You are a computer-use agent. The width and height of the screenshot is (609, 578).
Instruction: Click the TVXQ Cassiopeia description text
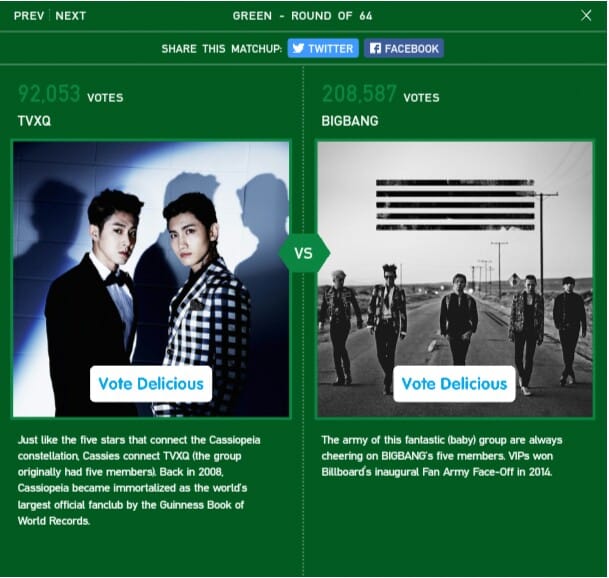click(x=139, y=480)
